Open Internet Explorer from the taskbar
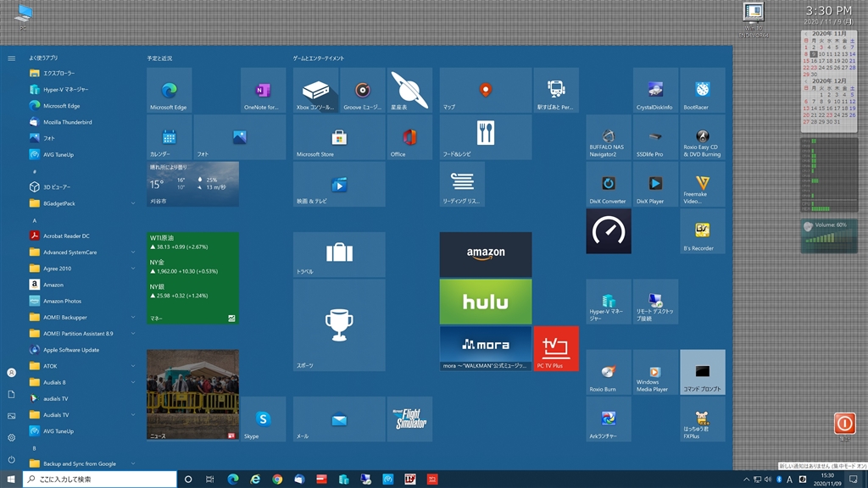Viewport: 868px width, 488px height. pyautogui.click(x=255, y=480)
